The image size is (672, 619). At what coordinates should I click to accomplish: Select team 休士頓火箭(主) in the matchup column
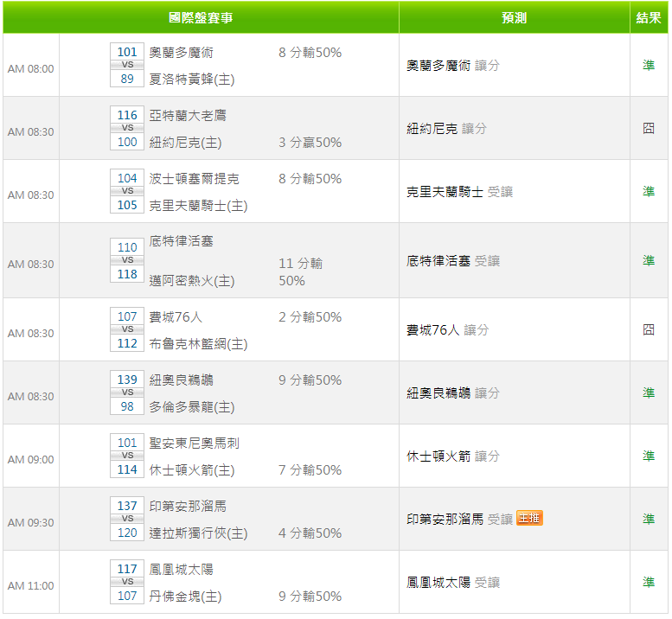point(192,470)
